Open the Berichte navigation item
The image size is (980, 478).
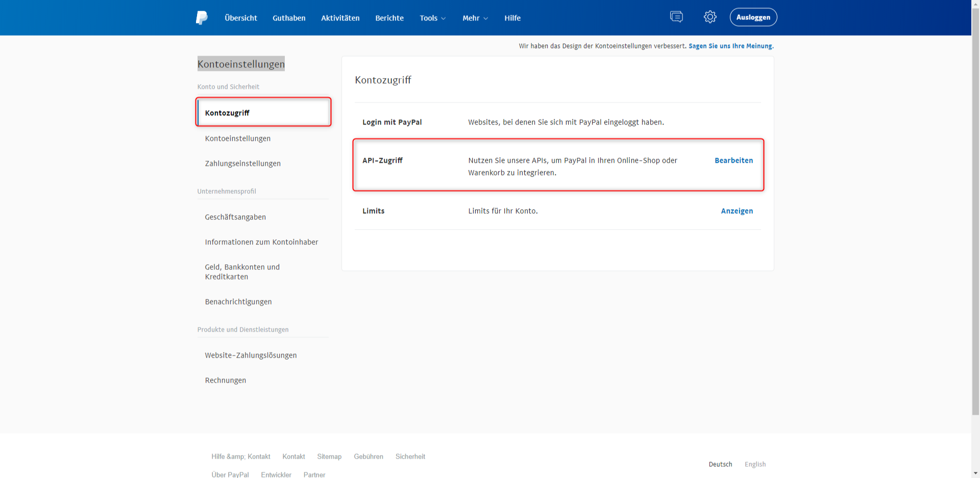click(389, 18)
